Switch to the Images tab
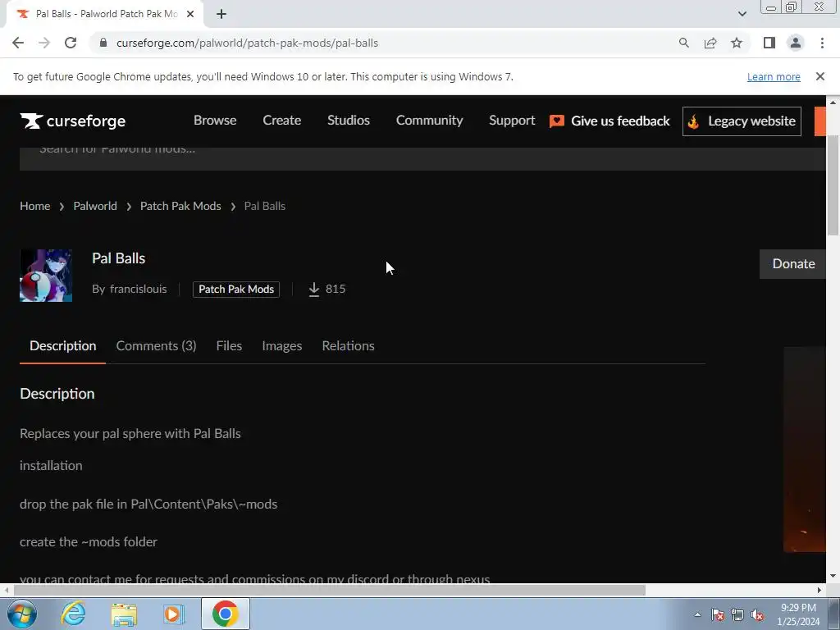This screenshot has width=840, height=630. (x=282, y=345)
